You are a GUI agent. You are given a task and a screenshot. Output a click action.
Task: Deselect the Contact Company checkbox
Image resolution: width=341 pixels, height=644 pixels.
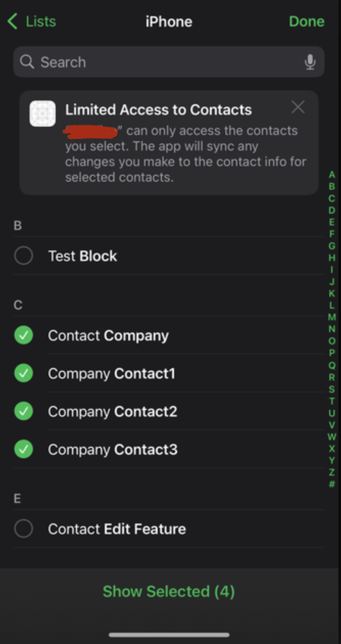point(23,335)
